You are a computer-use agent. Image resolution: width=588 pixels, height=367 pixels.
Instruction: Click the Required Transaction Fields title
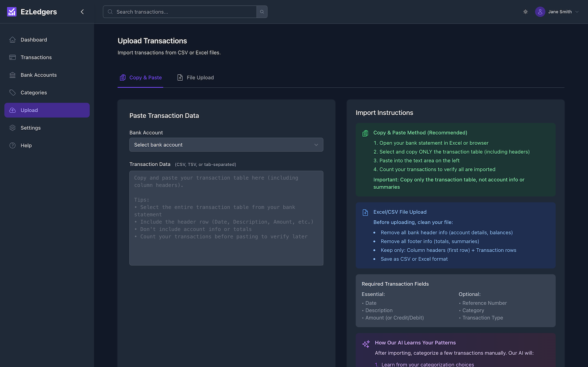[395, 284]
